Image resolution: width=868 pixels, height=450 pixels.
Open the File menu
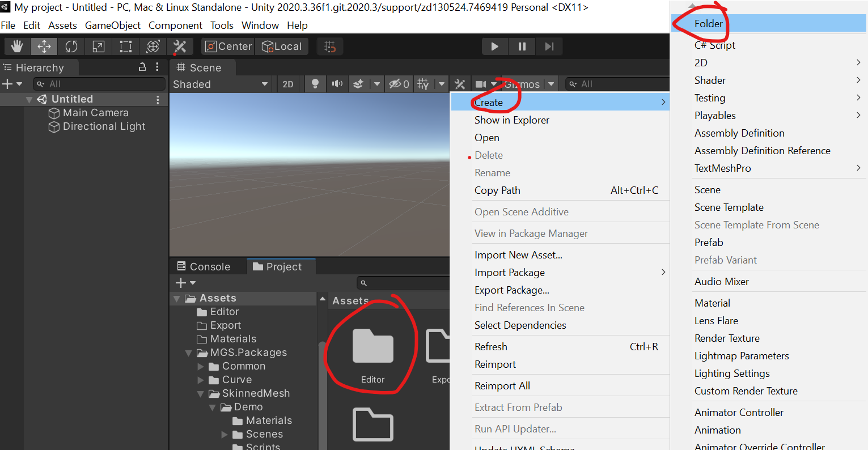coord(8,26)
